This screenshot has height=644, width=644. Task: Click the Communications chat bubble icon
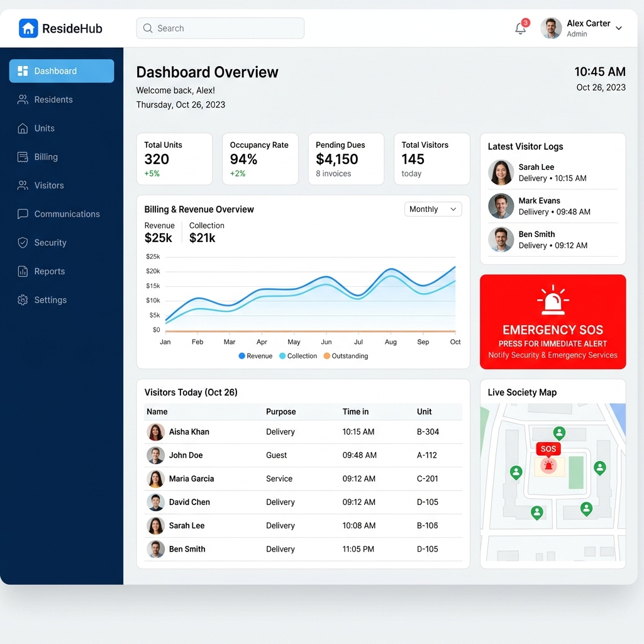(x=23, y=214)
